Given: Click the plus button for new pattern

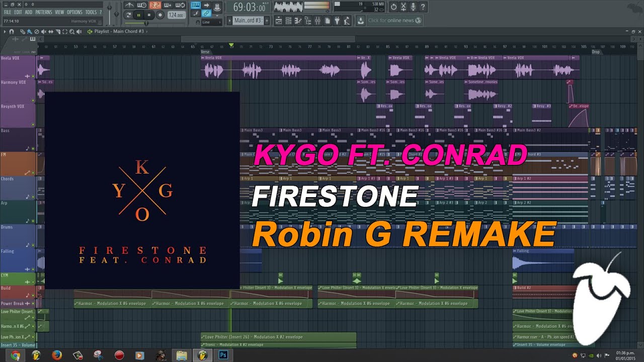Looking at the screenshot, I should point(267,21).
